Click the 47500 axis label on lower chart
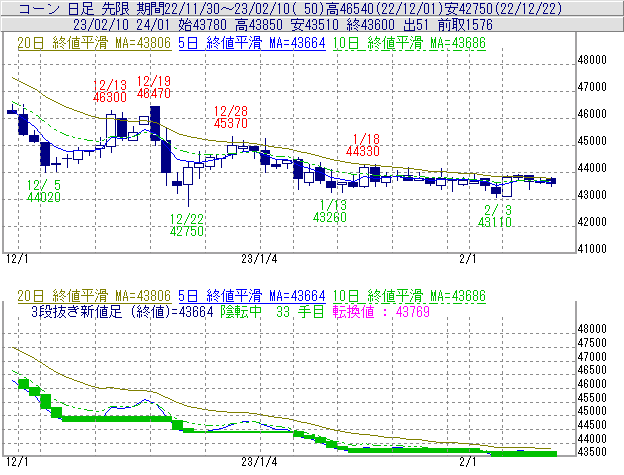Image resolution: width=624 pixels, height=475 pixels. [592, 343]
